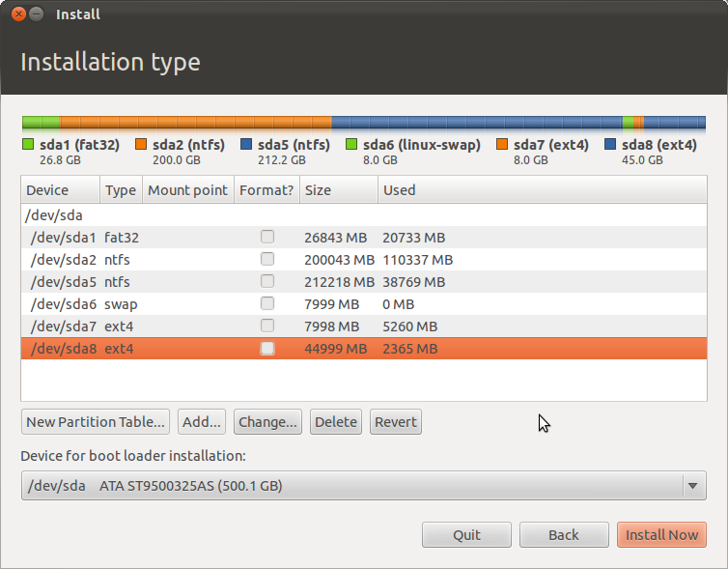Screen dimensions: 728x569
Task: Sort partitions by Device column header
Action: click(60, 190)
